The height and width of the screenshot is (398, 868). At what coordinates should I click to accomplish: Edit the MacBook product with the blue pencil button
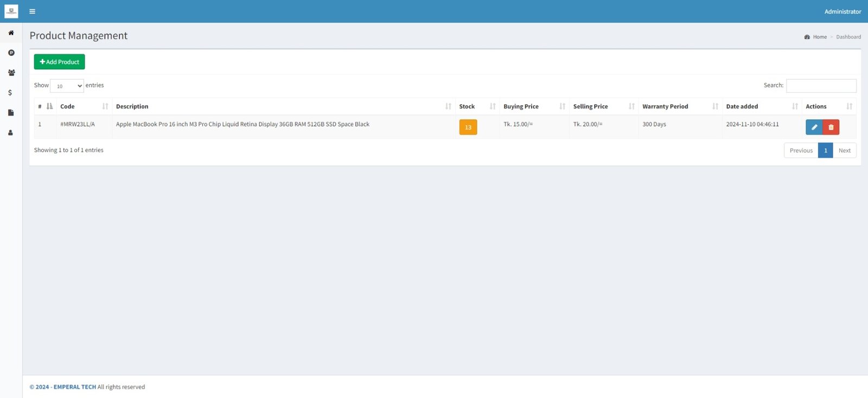814,127
